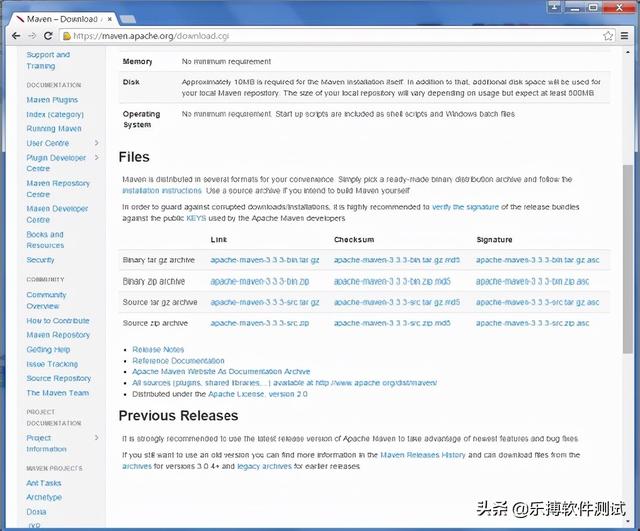Expand the User Centre sidebar chevron

click(x=97, y=143)
